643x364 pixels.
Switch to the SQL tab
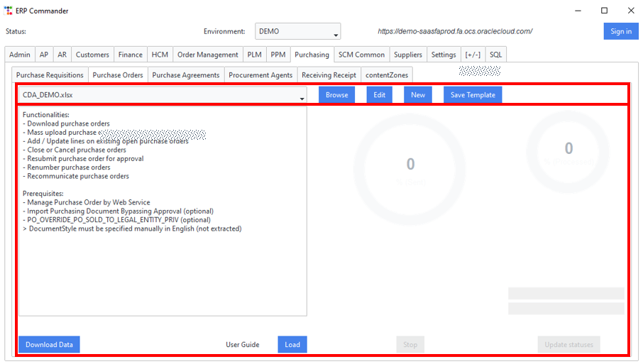[x=495, y=55]
